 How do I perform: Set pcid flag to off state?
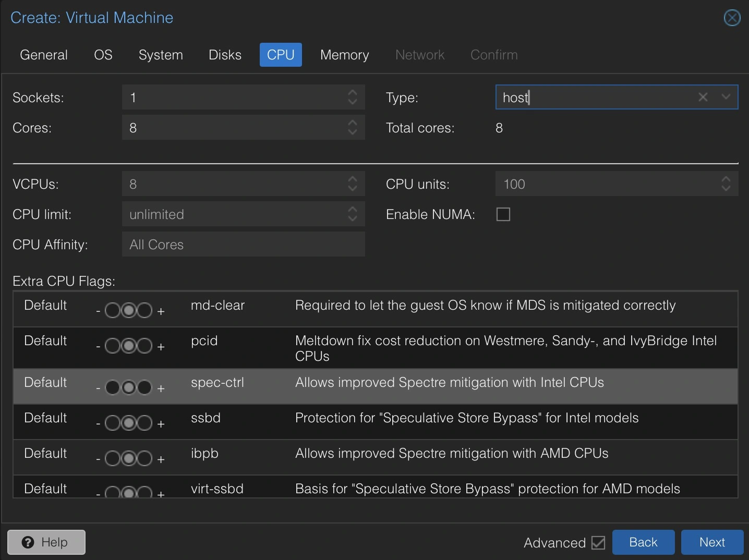click(x=113, y=346)
